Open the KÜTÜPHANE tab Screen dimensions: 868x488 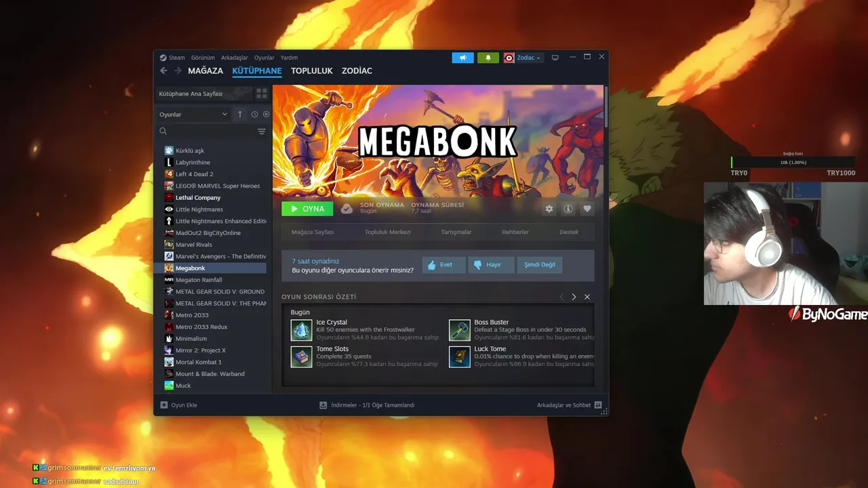point(257,70)
